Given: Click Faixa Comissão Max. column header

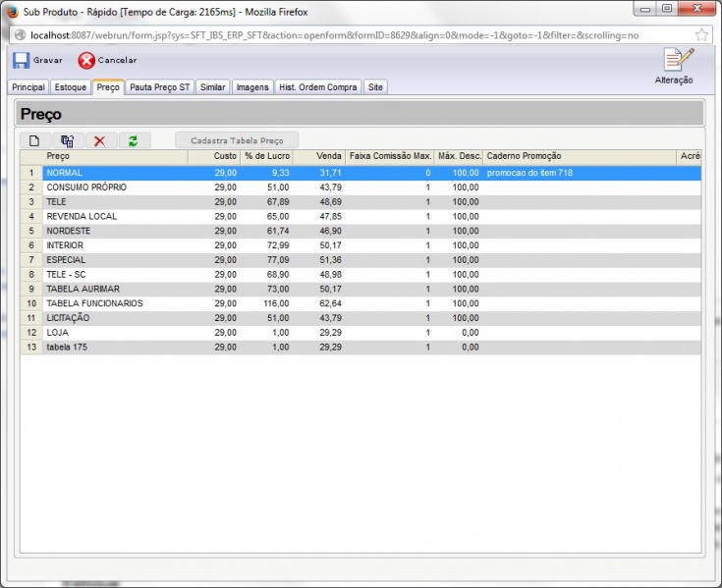Looking at the screenshot, I should tap(390, 156).
